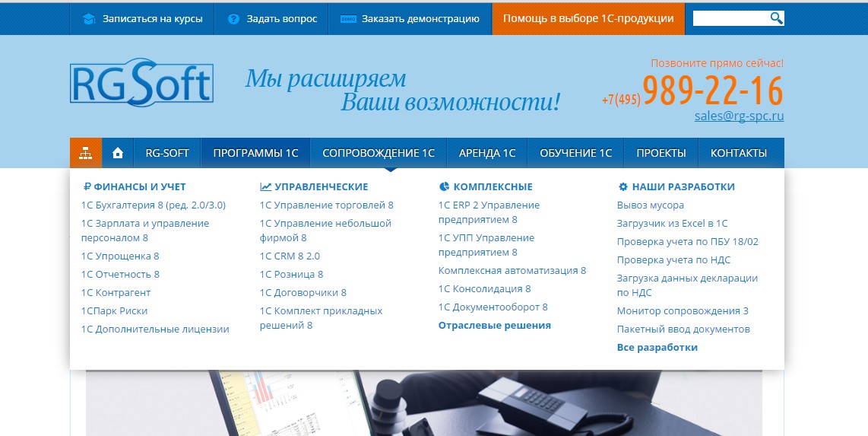The height and width of the screenshot is (436, 868).
Task: Open the RG-SOFT menu item
Action: tap(167, 153)
